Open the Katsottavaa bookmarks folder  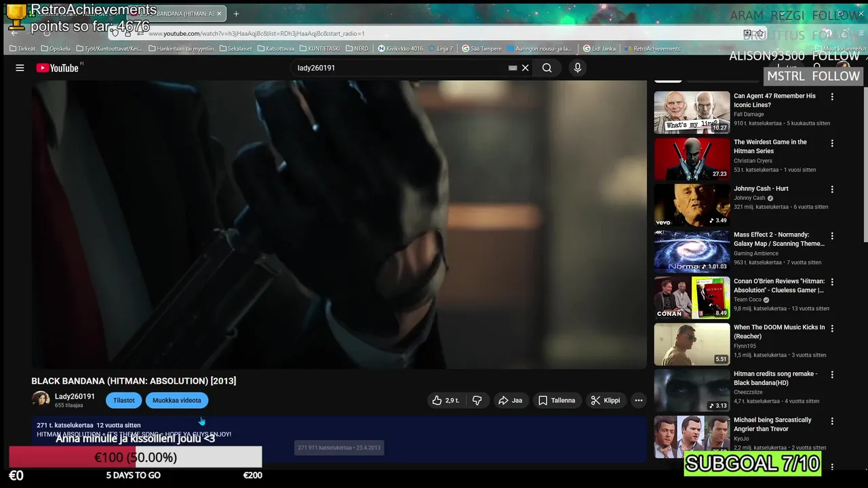(276, 49)
